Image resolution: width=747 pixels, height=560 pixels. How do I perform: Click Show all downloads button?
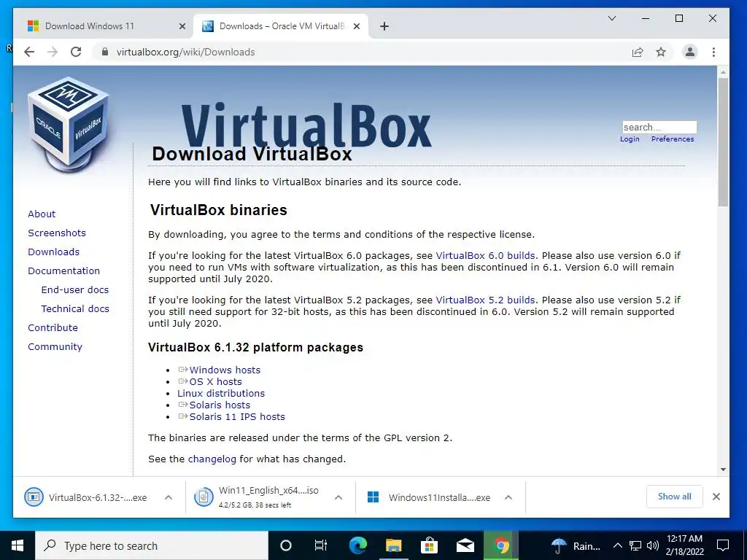[x=674, y=496]
